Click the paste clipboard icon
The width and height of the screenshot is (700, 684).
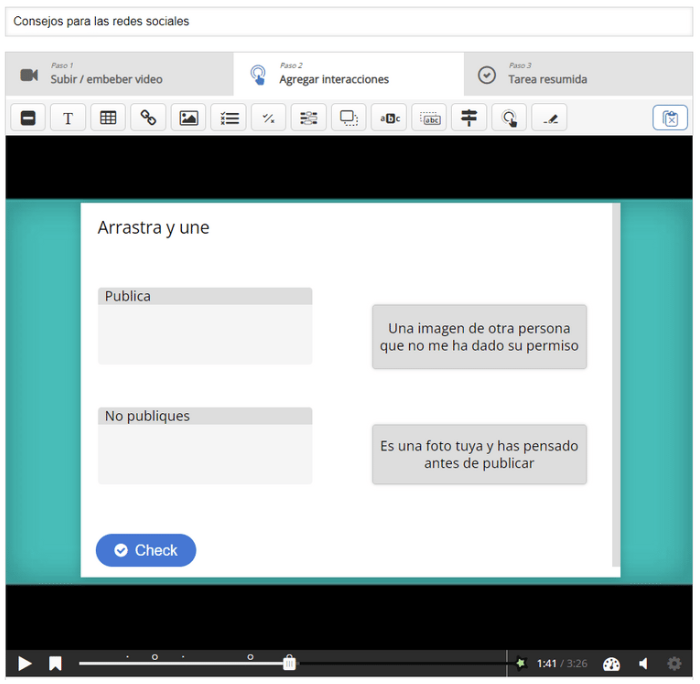(670, 118)
